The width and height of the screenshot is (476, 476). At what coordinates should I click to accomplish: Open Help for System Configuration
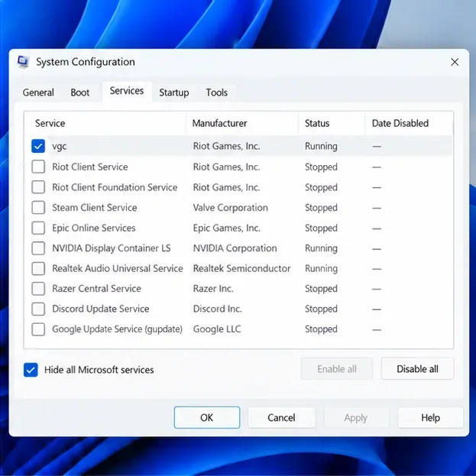point(430,418)
